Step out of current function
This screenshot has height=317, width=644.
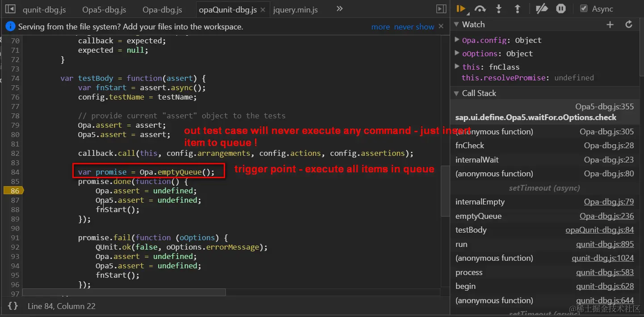[x=518, y=8]
